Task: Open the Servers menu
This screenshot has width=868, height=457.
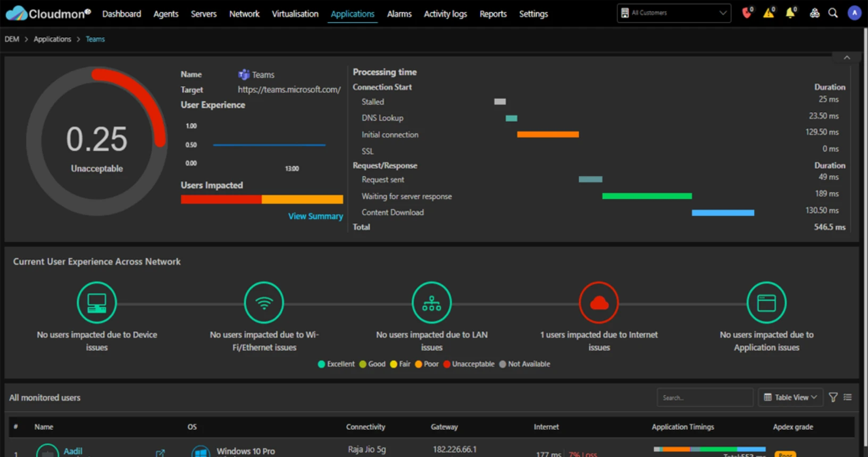Action: coord(204,14)
